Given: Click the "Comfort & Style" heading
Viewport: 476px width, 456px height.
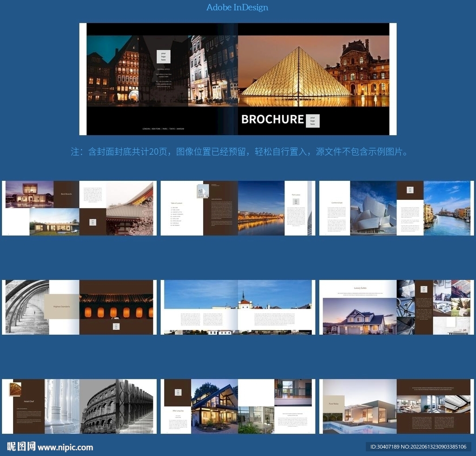Looking at the screenshot, I should 337,203.
